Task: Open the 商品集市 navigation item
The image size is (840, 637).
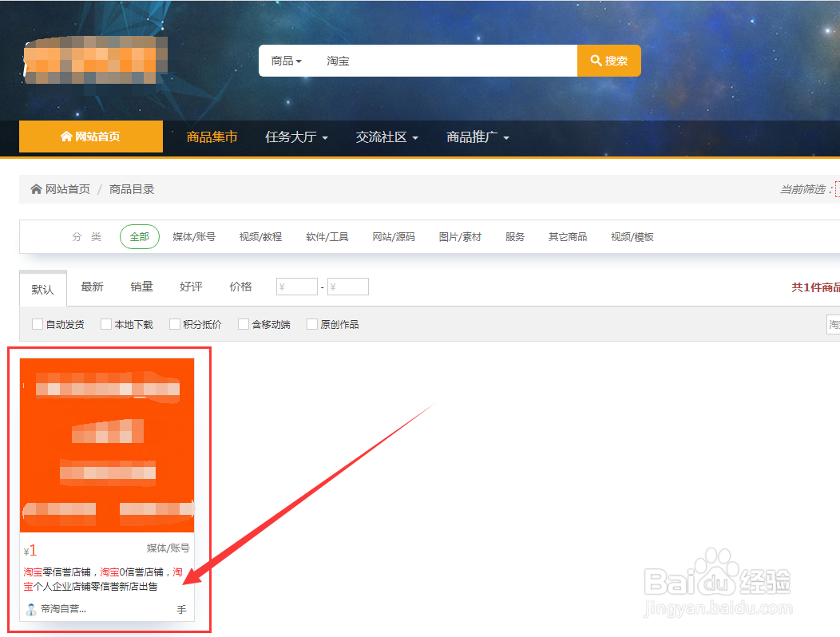Action: point(212,137)
